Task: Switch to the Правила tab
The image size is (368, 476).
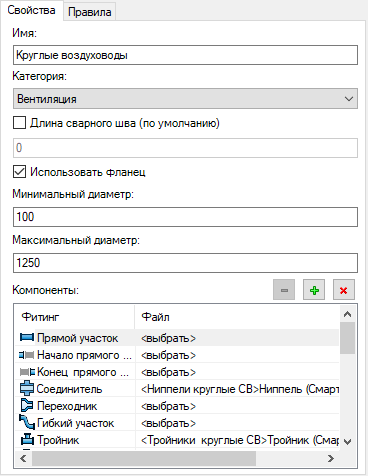Action: coord(90,12)
